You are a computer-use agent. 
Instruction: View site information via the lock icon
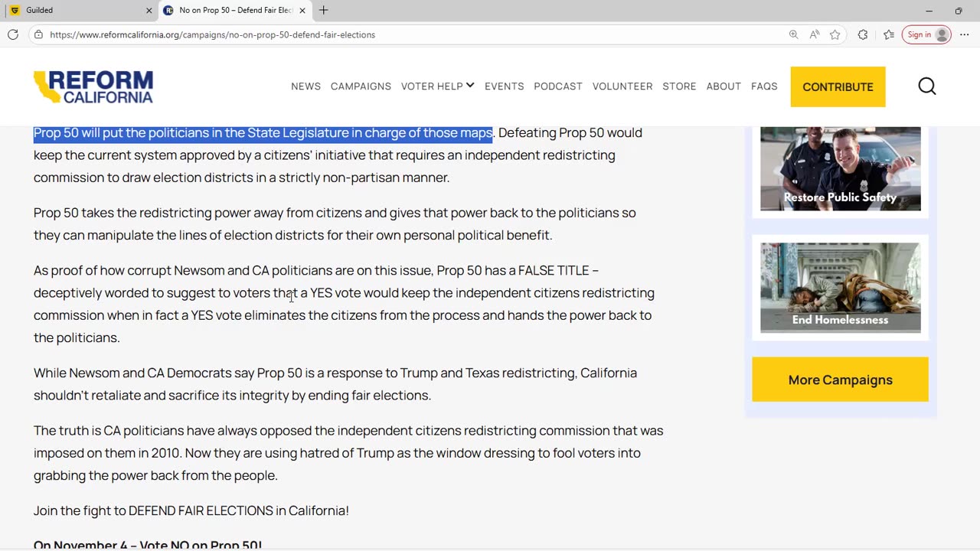[38, 34]
